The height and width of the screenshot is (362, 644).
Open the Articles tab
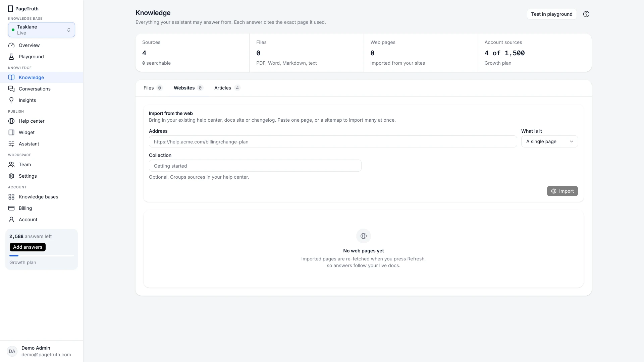pos(227,88)
